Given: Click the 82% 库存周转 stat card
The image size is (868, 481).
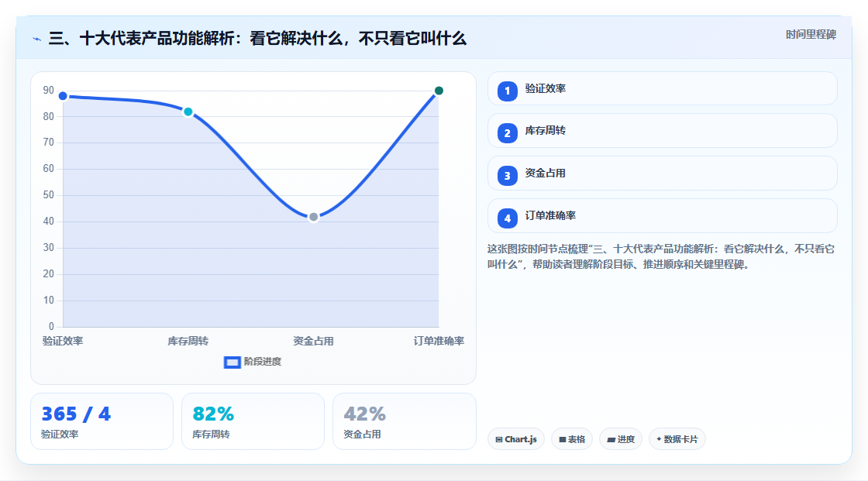Looking at the screenshot, I should point(253,421).
